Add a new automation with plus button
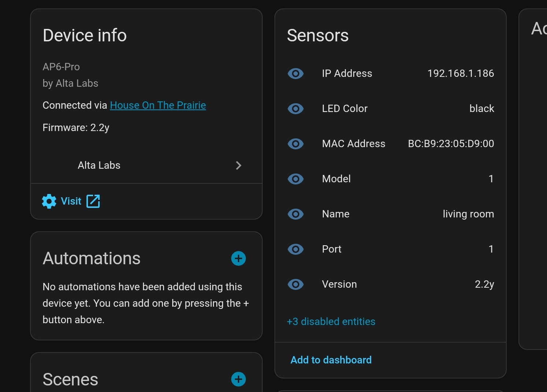547x392 pixels. [x=238, y=258]
